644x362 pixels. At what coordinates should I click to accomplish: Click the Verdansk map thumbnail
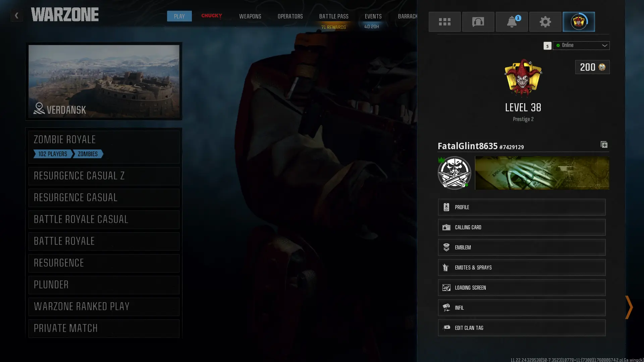[104, 81]
